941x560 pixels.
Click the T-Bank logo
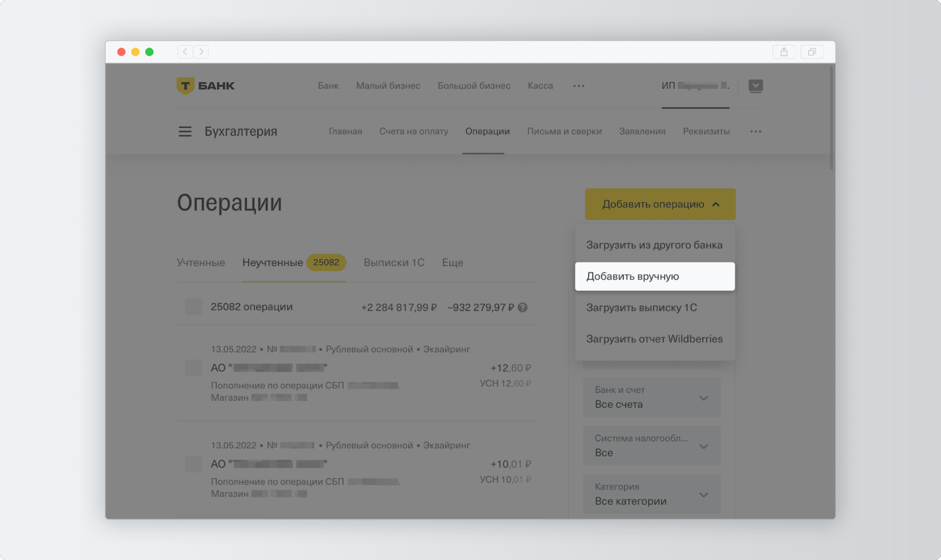coord(206,86)
